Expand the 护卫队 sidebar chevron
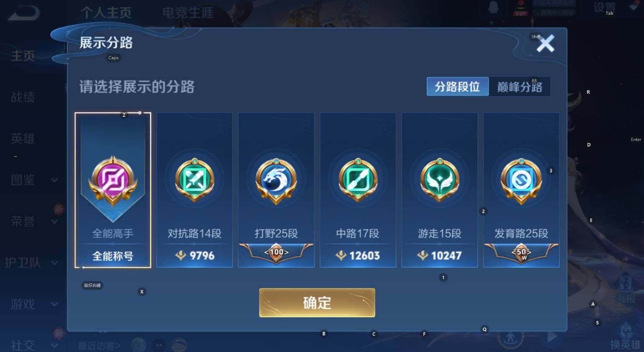The image size is (644, 352). click(x=54, y=263)
